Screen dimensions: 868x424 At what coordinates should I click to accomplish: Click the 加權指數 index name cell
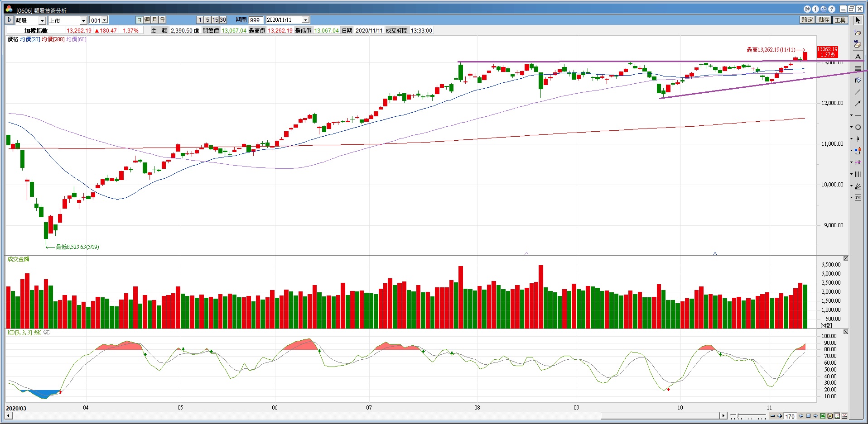[36, 30]
